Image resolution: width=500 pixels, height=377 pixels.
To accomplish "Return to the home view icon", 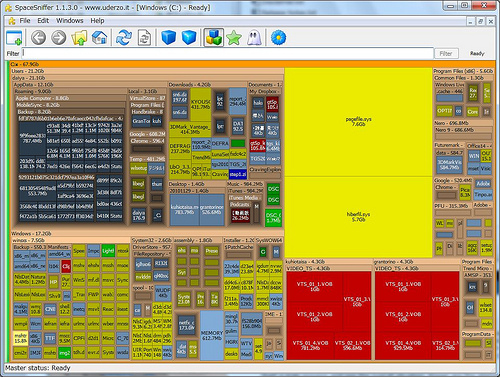I will pos(99,37).
